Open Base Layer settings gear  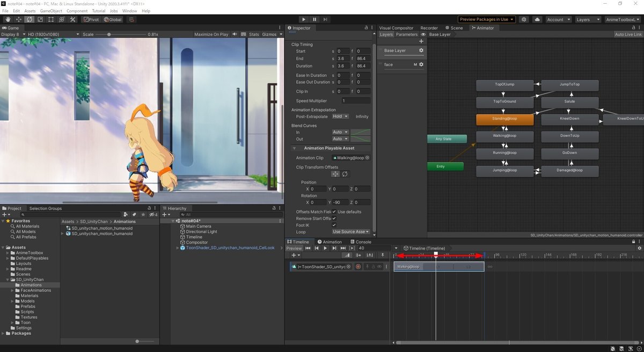[421, 50]
